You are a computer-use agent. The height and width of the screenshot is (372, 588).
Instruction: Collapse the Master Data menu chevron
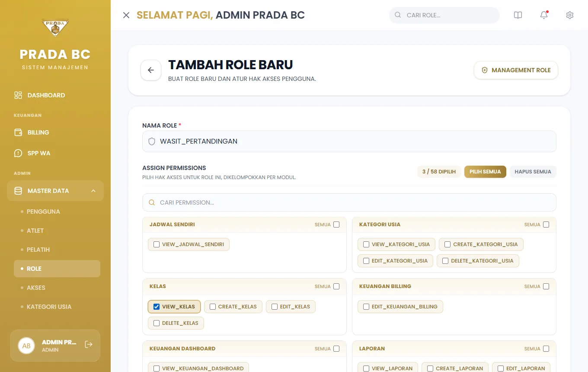pos(93,191)
